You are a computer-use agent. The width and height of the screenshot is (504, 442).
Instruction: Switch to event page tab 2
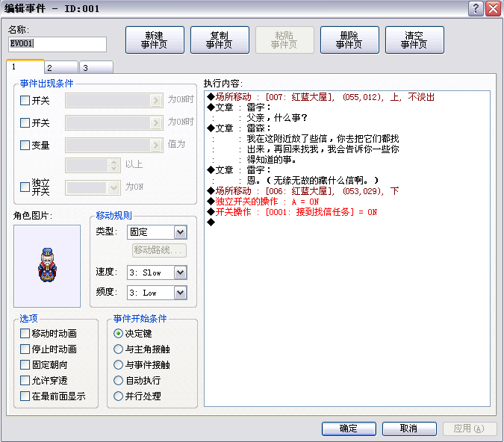click(x=61, y=67)
